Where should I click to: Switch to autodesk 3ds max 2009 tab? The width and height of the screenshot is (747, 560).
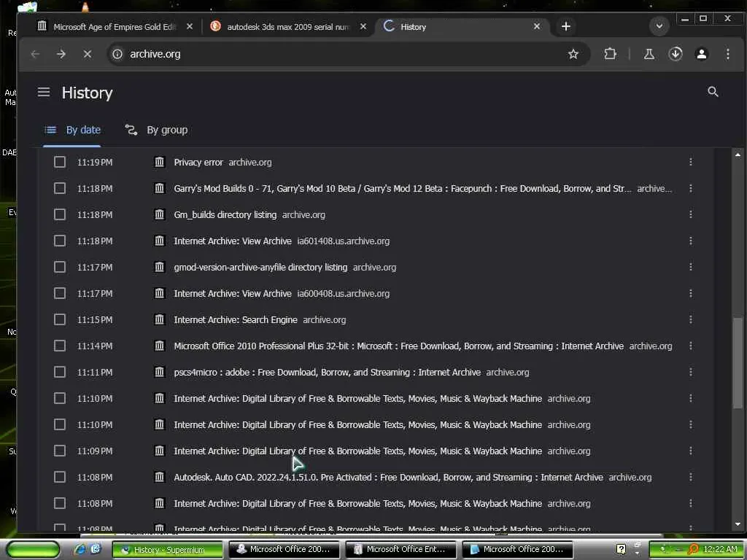[289, 27]
